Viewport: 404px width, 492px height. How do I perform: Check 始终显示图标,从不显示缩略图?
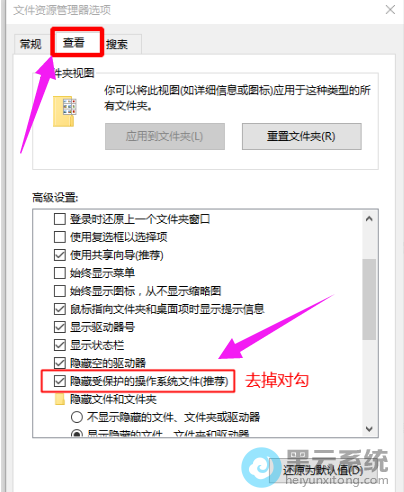[x=60, y=291]
